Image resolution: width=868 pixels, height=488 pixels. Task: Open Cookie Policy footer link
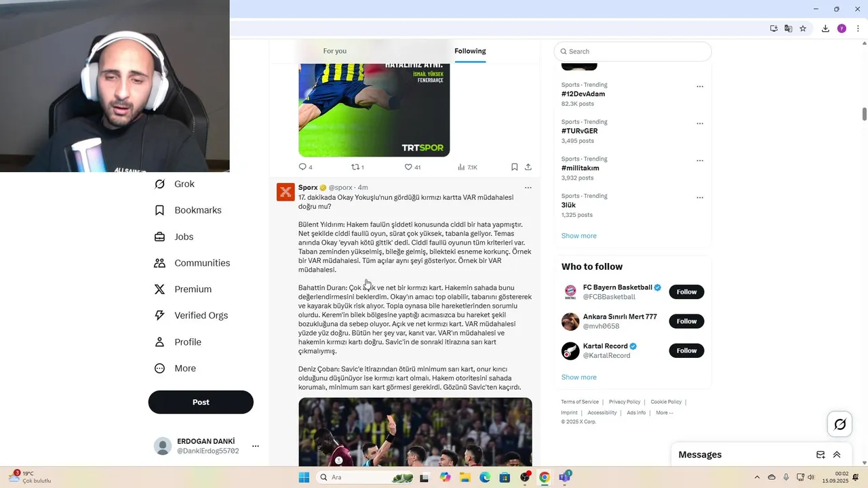[x=666, y=402]
